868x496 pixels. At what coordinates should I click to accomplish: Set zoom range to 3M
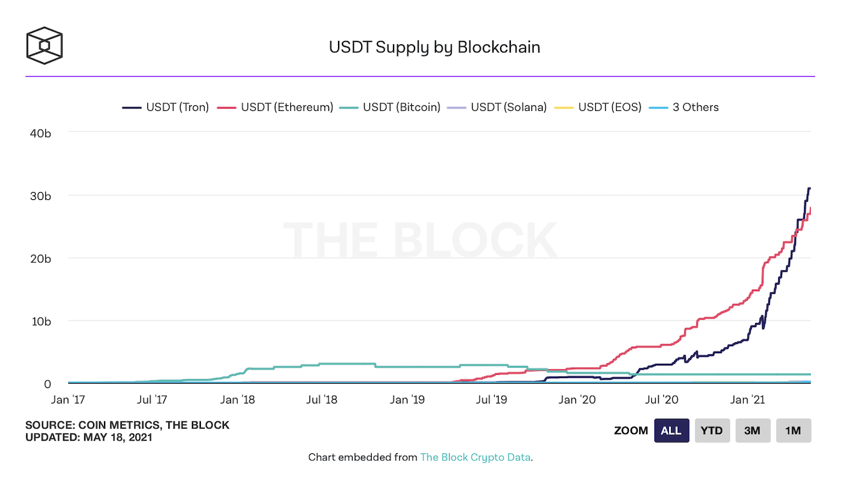coord(753,431)
